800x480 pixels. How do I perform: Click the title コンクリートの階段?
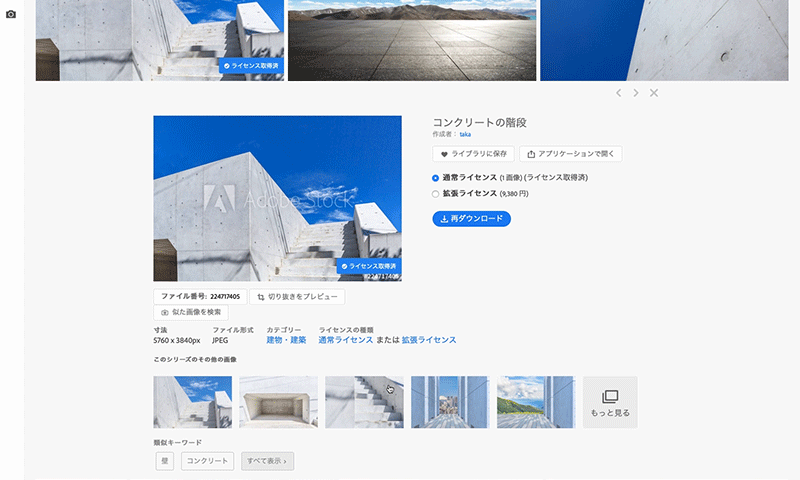pyautogui.click(x=480, y=122)
